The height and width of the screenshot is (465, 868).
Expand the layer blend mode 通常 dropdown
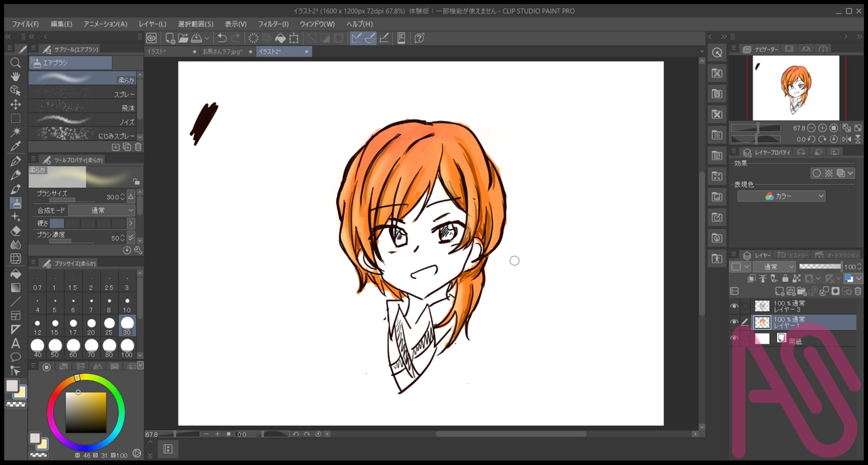[774, 267]
